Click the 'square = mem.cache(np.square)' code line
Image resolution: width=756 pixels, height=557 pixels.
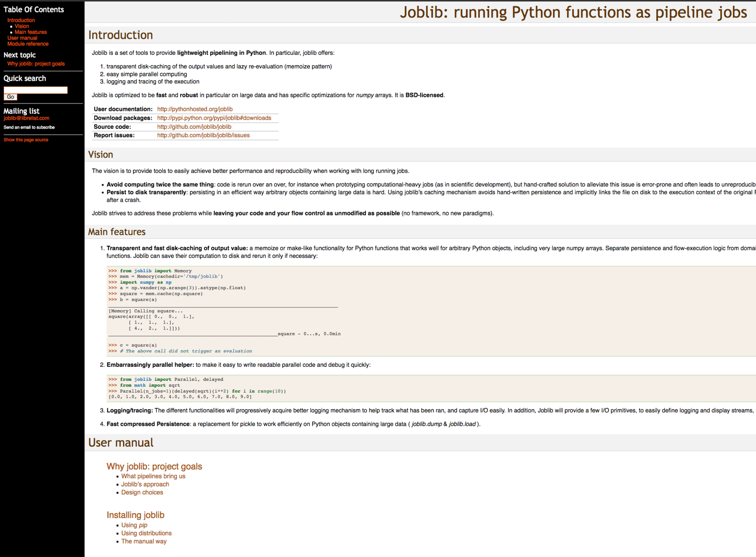point(155,294)
